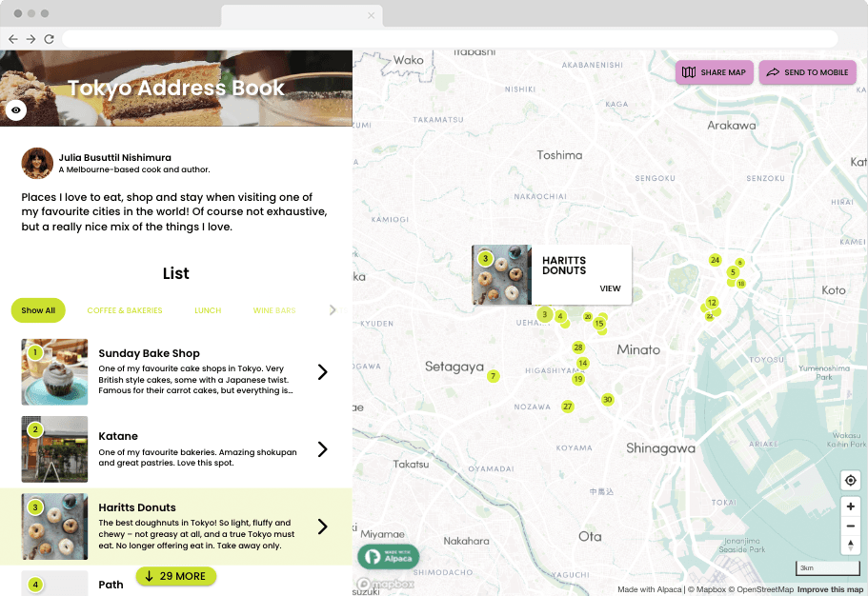Reload the page with refresh icon
Viewport: 868px width, 596px height.
coord(50,39)
